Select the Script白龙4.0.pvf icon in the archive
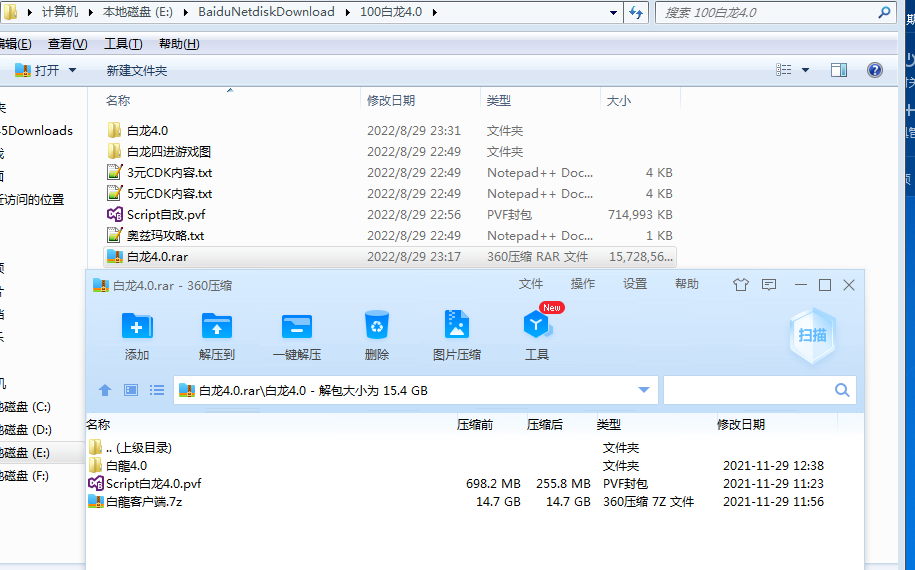This screenshot has width=915, height=570. pyautogui.click(x=96, y=483)
